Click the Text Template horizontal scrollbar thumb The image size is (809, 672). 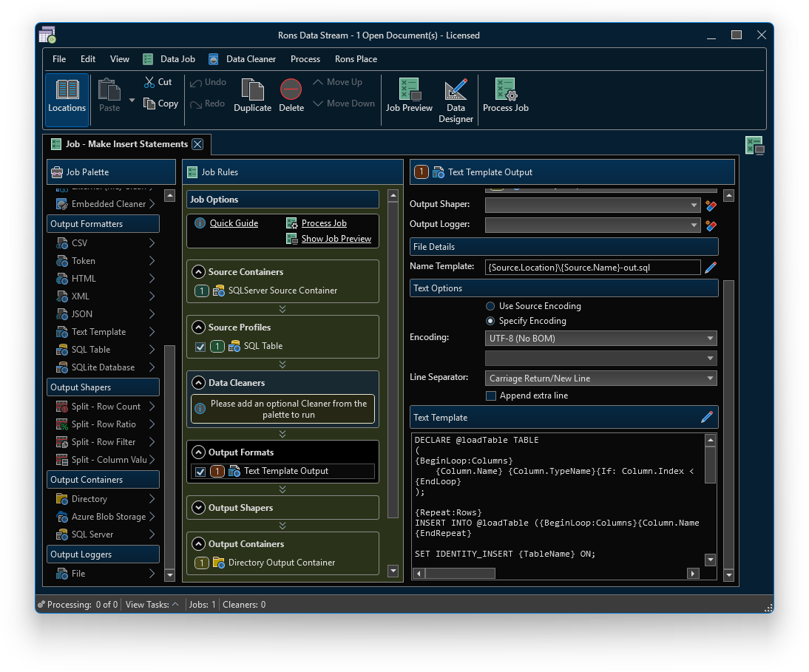[x=460, y=573]
